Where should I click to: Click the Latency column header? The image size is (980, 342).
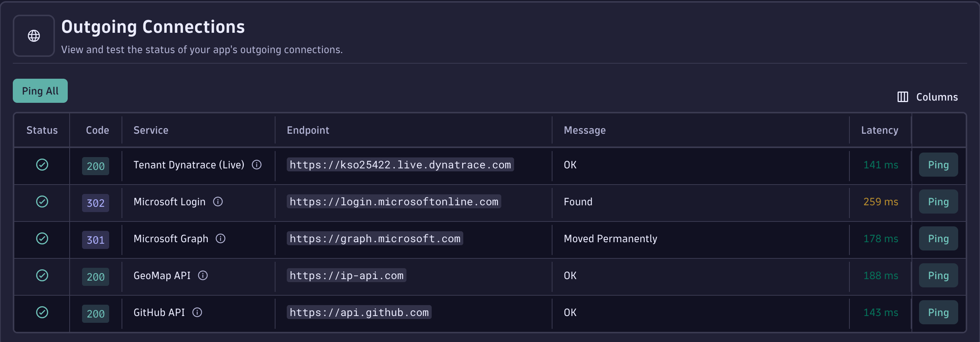click(x=879, y=130)
